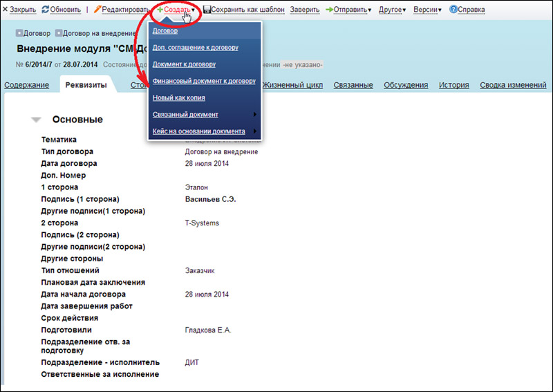Image resolution: width=553 pixels, height=392 pixels.
Task: Click the value T-Systems
Action: click(x=202, y=223)
